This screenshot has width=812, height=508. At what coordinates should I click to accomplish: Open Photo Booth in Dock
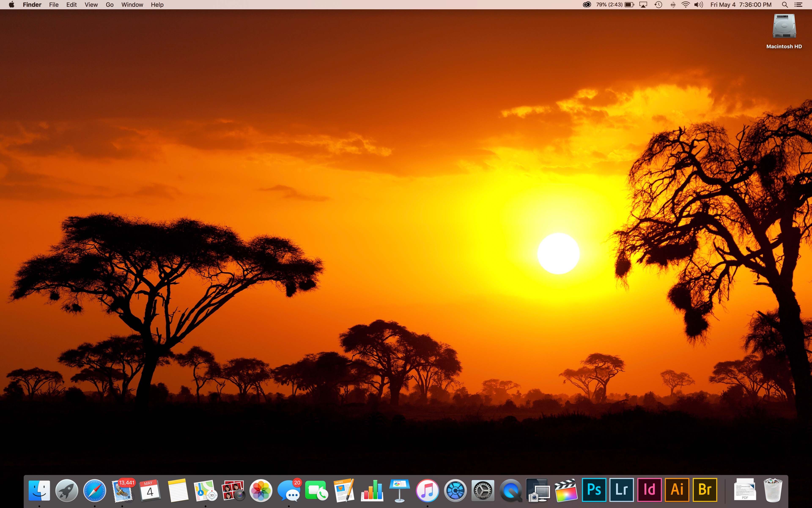(x=233, y=490)
